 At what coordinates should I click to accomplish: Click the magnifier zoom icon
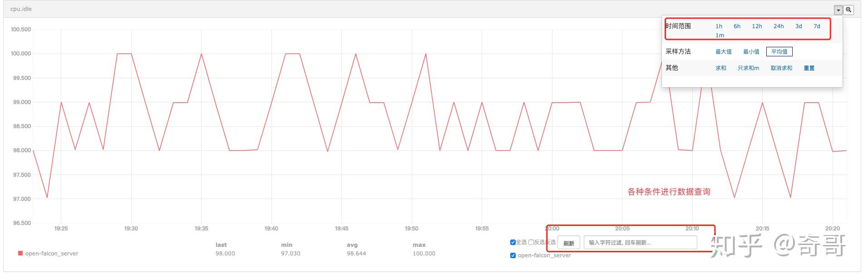[x=848, y=10]
